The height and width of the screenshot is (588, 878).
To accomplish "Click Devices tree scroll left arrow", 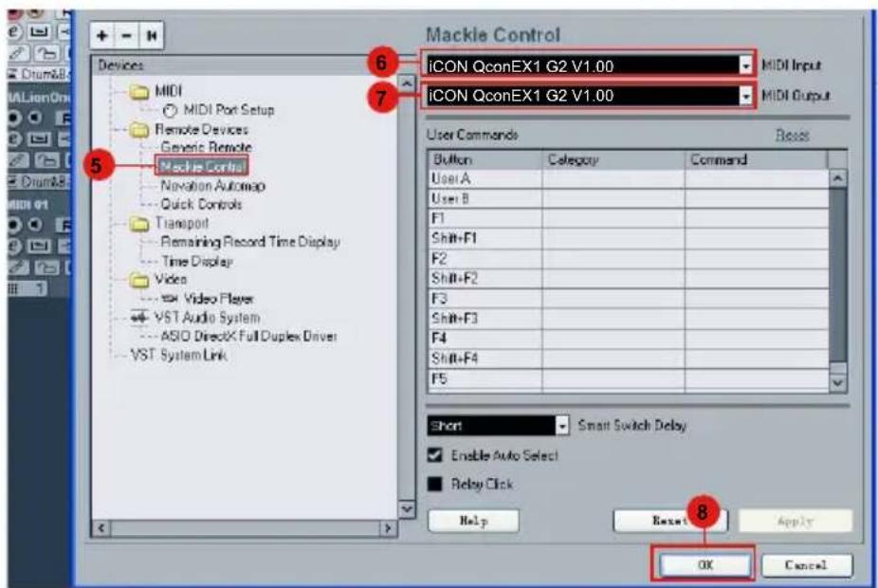I will 101,528.
